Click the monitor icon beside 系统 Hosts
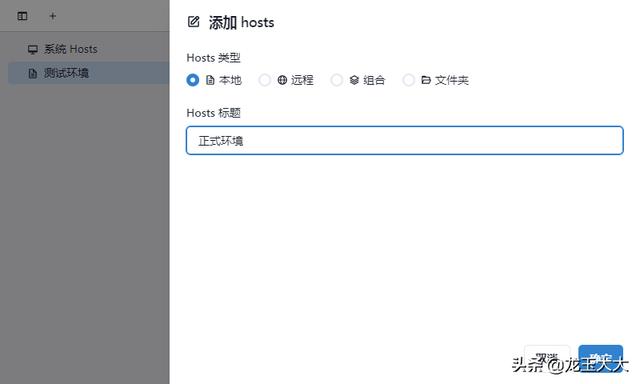 point(33,49)
